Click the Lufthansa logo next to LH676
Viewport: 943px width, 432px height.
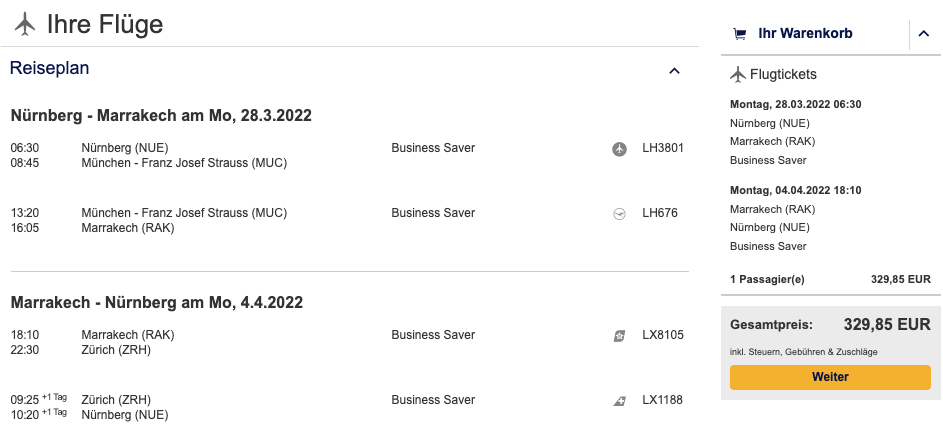coord(619,213)
